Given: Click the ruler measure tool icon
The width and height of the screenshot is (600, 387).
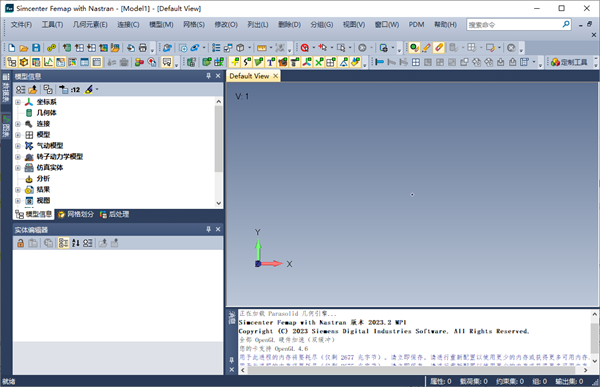Looking at the screenshot, I should click(x=262, y=48).
